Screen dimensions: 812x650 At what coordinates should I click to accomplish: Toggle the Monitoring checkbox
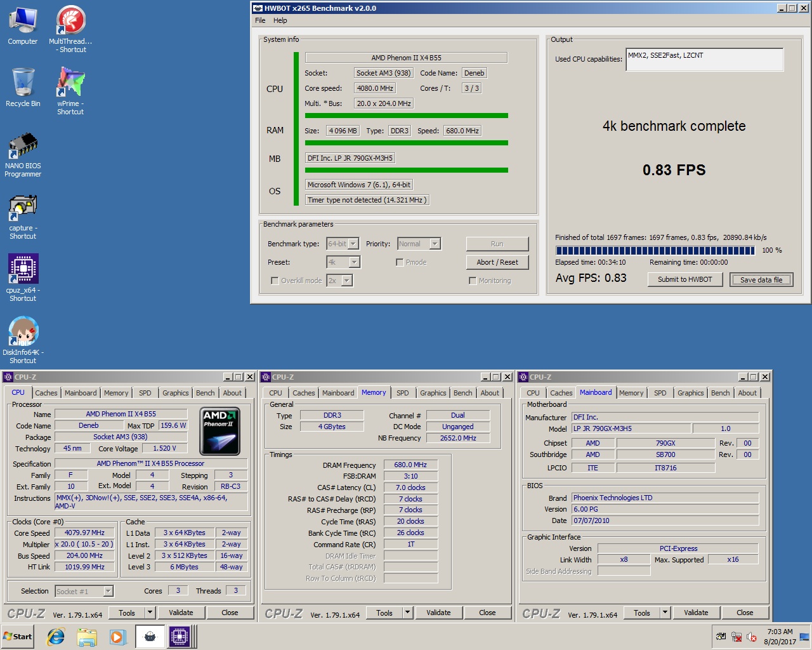[473, 281]
